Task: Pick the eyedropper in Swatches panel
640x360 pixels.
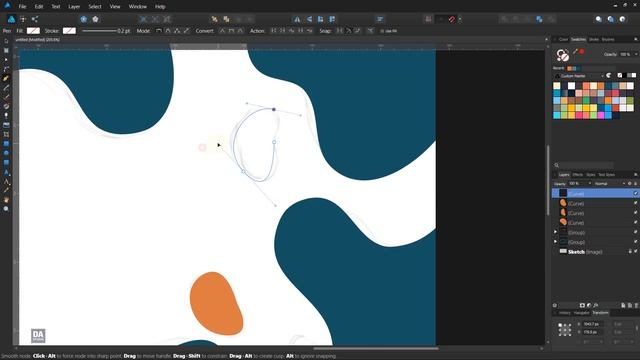Action: coord(575,52)
